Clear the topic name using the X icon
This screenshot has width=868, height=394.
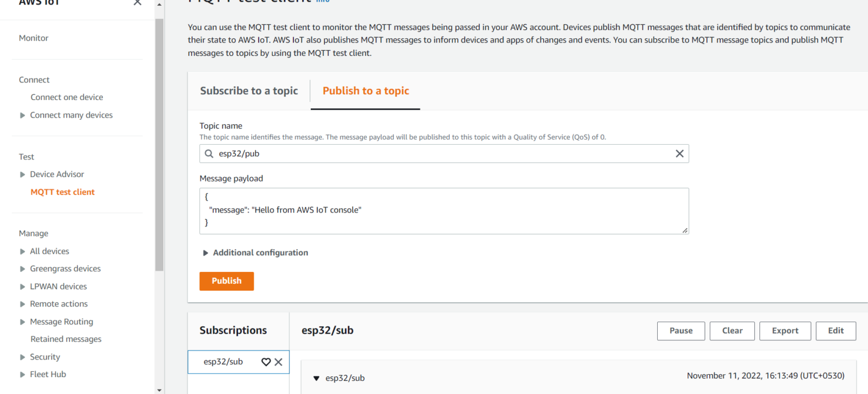tap(679, 153)
